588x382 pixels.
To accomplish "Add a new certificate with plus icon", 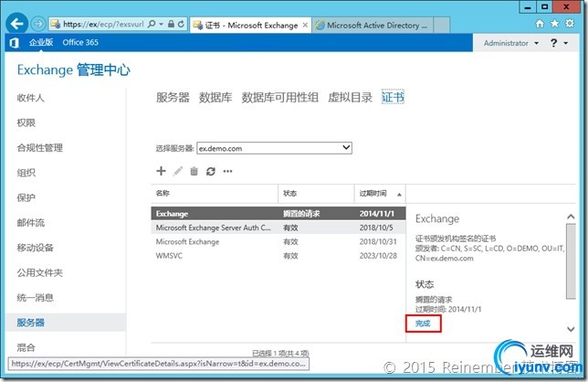I will [161, 171].
